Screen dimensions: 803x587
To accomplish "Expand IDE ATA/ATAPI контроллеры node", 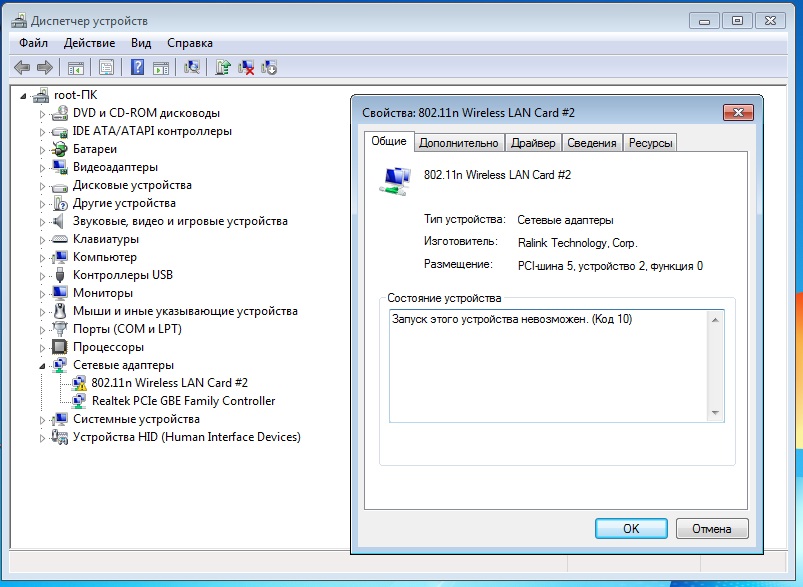I will pos(43,132).
